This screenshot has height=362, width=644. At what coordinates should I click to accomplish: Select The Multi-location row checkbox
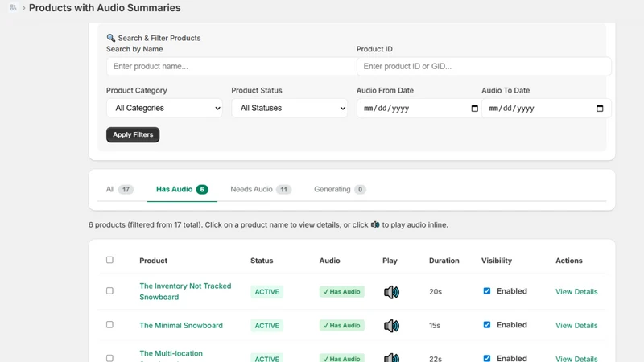[109, 358]
